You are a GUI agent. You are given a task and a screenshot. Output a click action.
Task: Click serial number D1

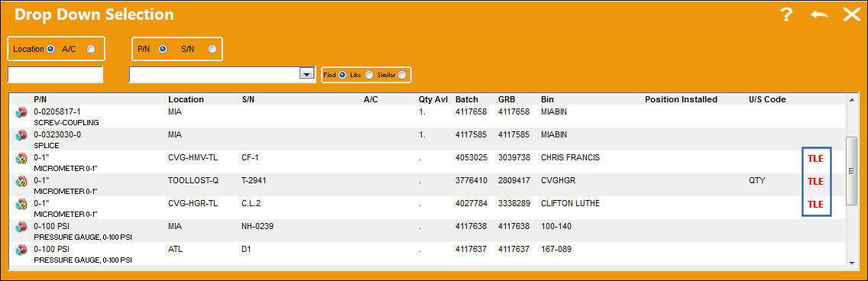[246, 249]
